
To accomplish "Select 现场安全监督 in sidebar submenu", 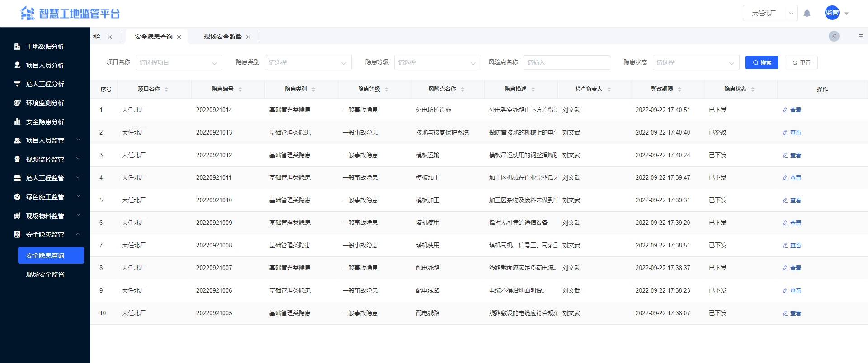I will (45, 275).
